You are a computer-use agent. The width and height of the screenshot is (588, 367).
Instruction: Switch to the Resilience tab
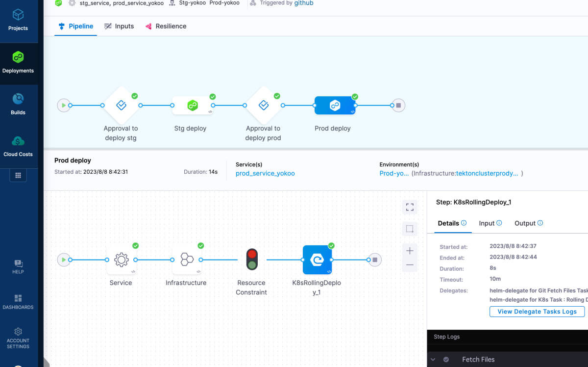tap(166, 26)
